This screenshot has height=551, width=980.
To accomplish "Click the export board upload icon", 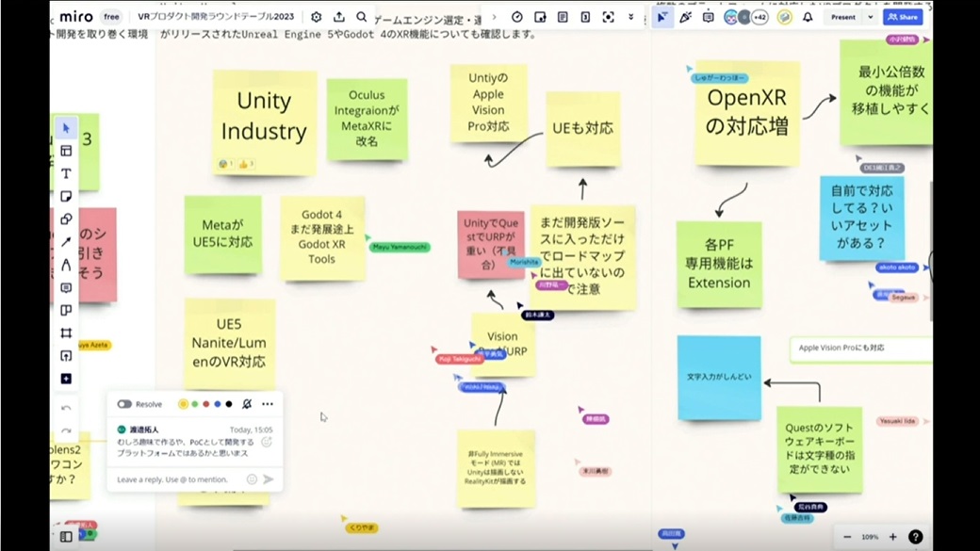I will pos(338,17).
